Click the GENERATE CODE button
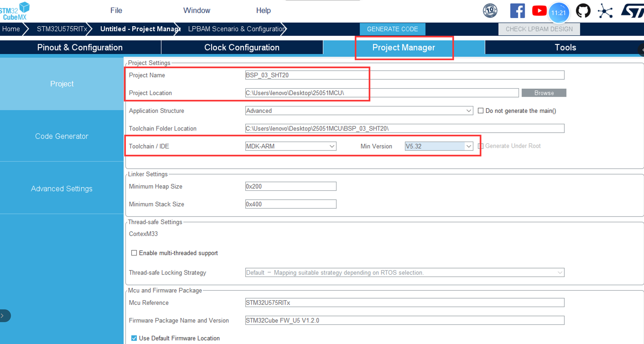 [x=392, y=29]
